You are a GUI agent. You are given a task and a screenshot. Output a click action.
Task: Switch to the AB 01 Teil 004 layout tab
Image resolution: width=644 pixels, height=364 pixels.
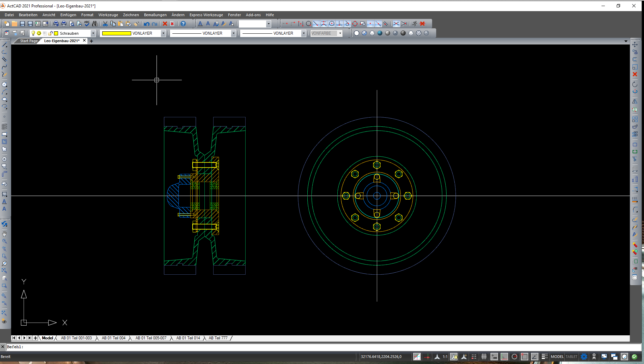pos(113,338)
